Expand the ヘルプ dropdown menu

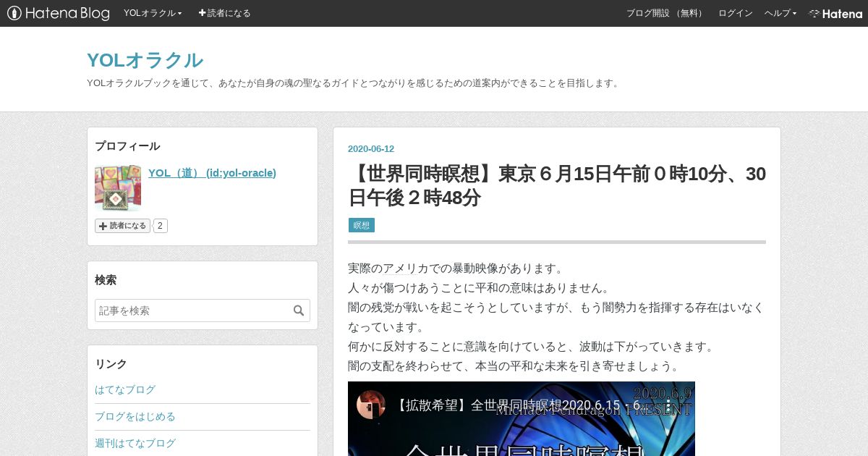(x=780, y=13)
